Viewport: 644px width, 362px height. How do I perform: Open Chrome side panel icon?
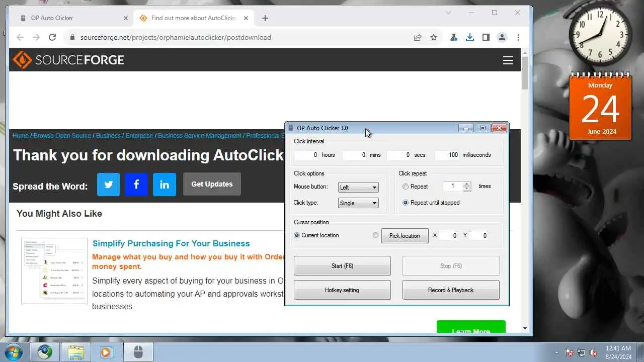point(486,37)
